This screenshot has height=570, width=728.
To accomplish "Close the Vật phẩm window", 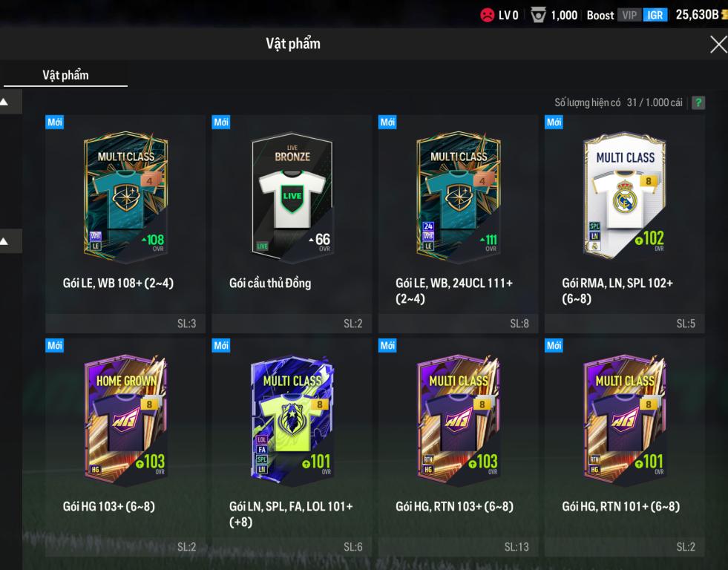I will (x=718, y=45).
